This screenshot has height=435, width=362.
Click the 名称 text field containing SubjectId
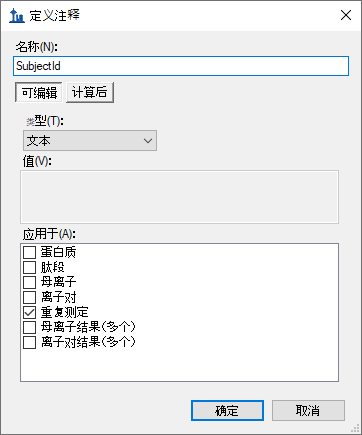pos(181,66)
